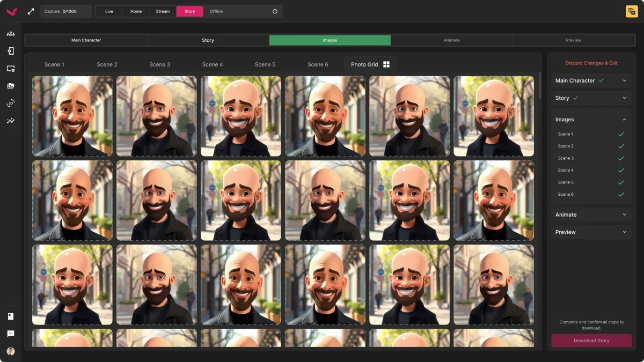Screen dimensions: 644x362
Task: Switch to Home mode tab
Action: pyautogui.click(x=136, y=11)
